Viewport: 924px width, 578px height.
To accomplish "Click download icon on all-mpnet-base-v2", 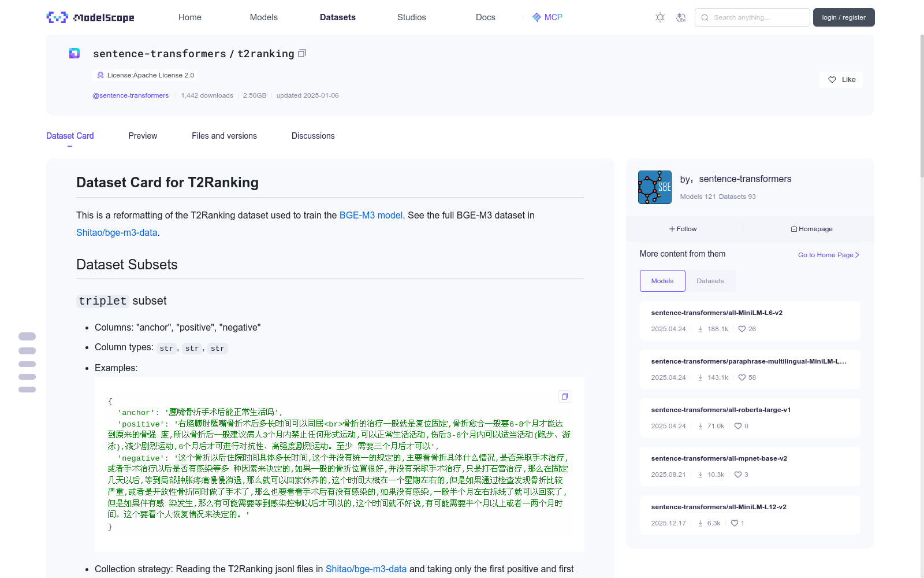I will (x=701, y=475).
